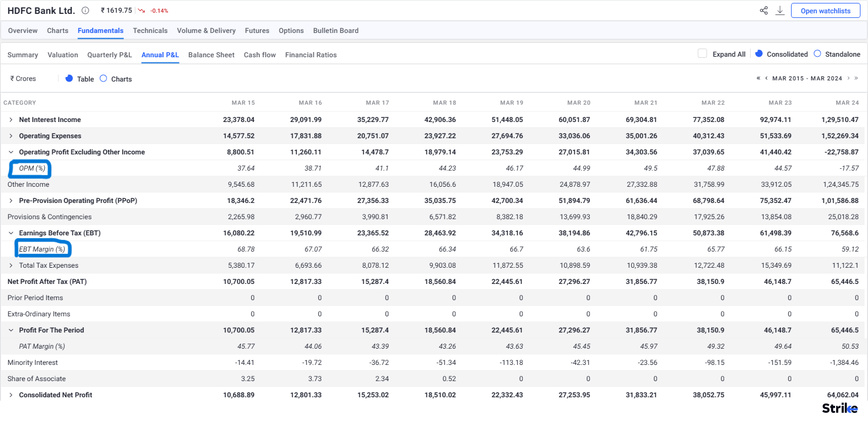Image resolution: width=868 pixels, height=421 pixels.
Task: Click the OPM (%) row label
Action: click(32, 168)
